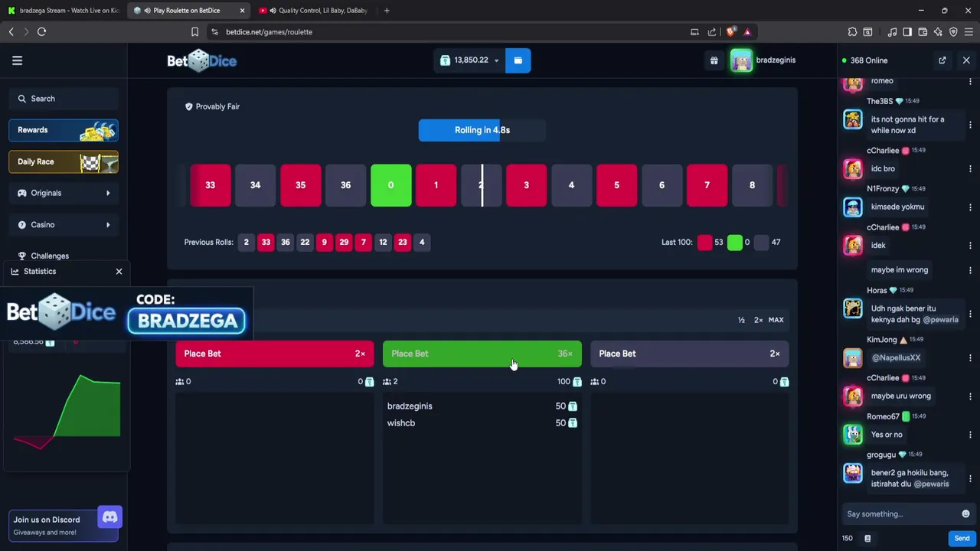Screen dimensions: 980x551
Task: Open the emoji picker in chat
Action: [x=965, y=514]
